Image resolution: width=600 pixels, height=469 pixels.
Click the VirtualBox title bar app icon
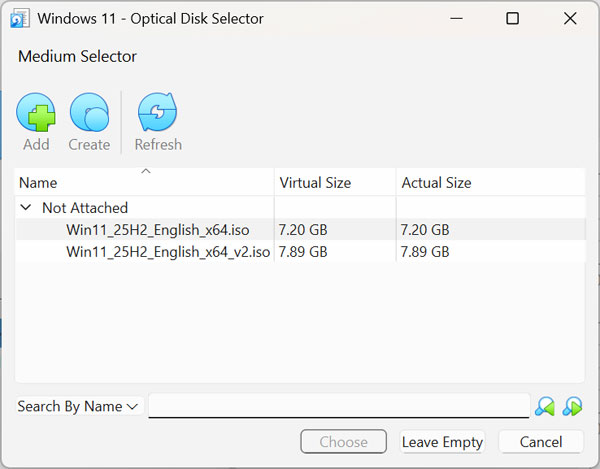(20, 19)
